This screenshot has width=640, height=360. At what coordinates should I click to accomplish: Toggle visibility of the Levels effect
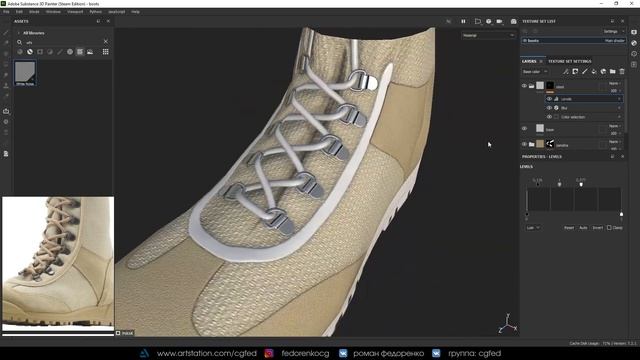(549, 99)
